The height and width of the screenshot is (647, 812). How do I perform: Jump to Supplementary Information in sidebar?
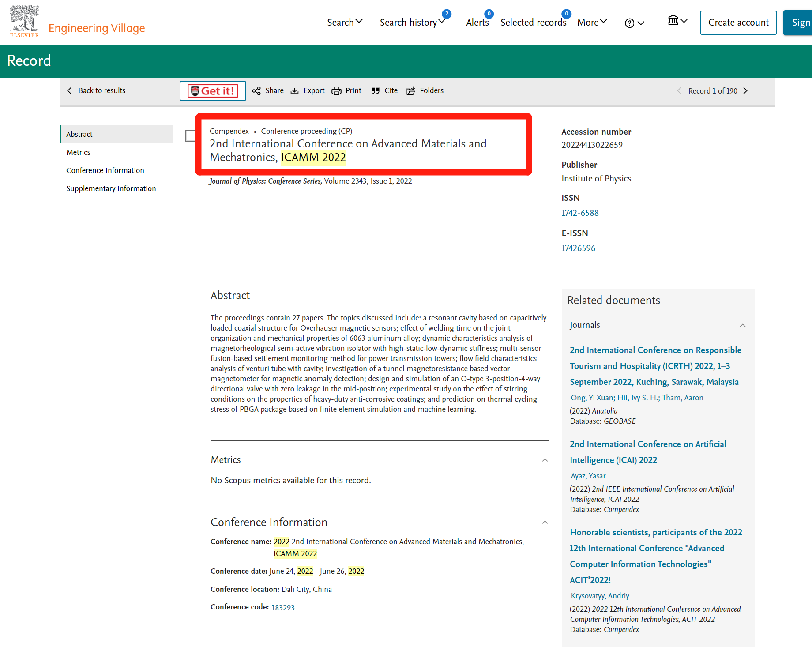point(111,188)
